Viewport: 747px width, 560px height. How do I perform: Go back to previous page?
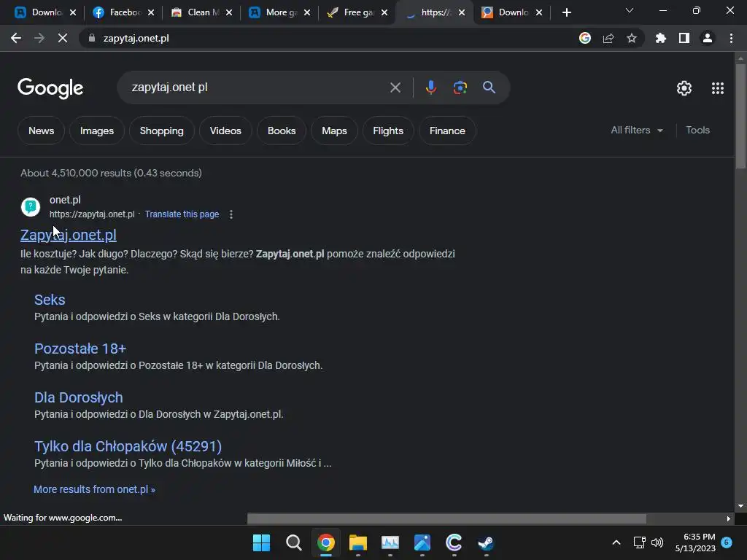pos(16,38)
